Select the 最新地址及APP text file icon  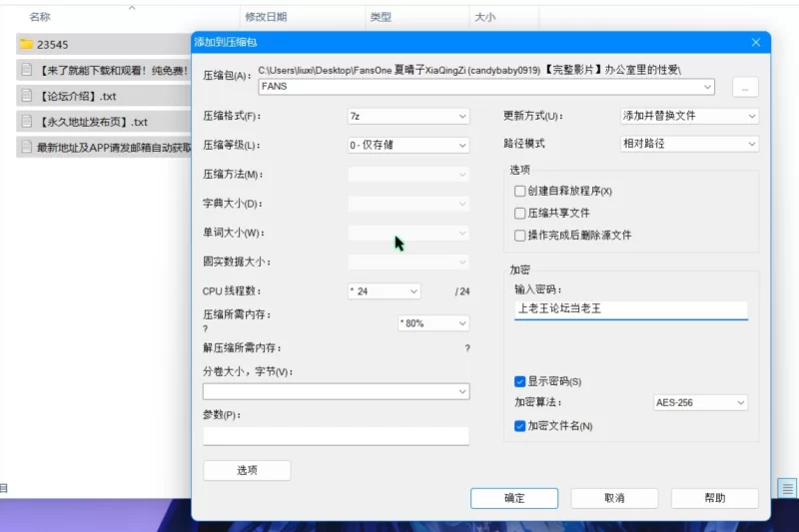tap(26, 148)
